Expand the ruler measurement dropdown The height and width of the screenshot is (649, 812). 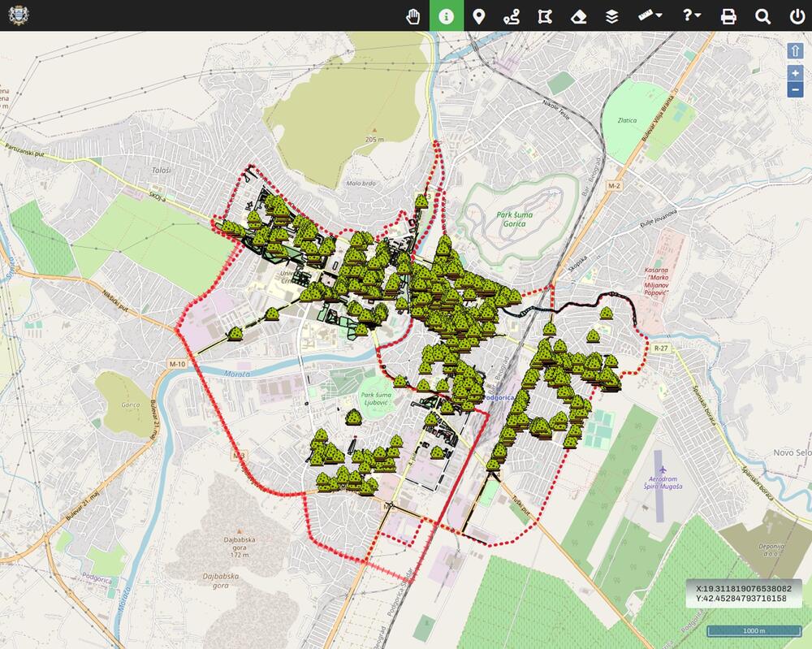pyautogui.click(x=649, y=16)
